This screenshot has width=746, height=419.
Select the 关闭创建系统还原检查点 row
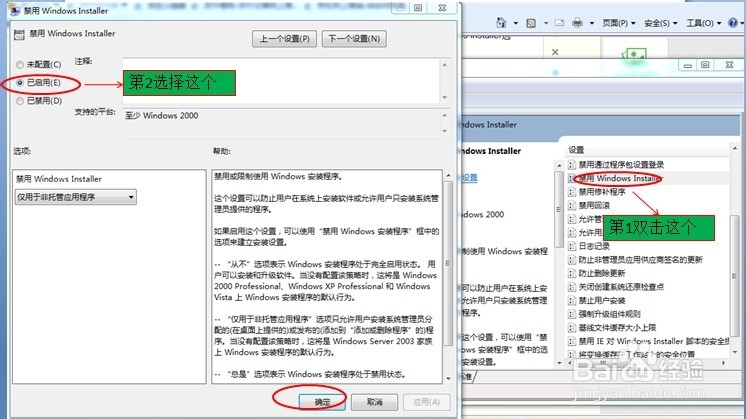pyautogui.click(x=648, y=287)
